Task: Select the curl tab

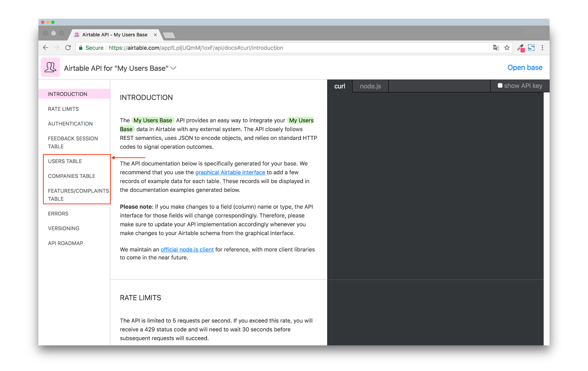Action: pos(339,86)
